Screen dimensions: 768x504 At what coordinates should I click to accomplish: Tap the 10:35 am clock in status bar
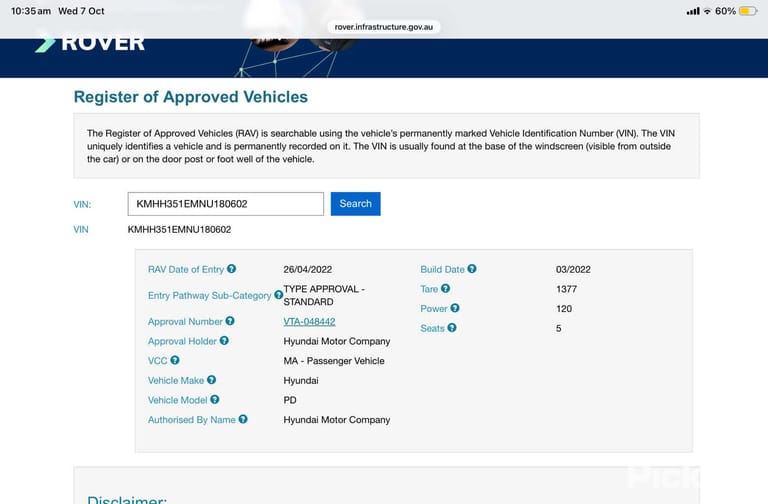(31, 11)
